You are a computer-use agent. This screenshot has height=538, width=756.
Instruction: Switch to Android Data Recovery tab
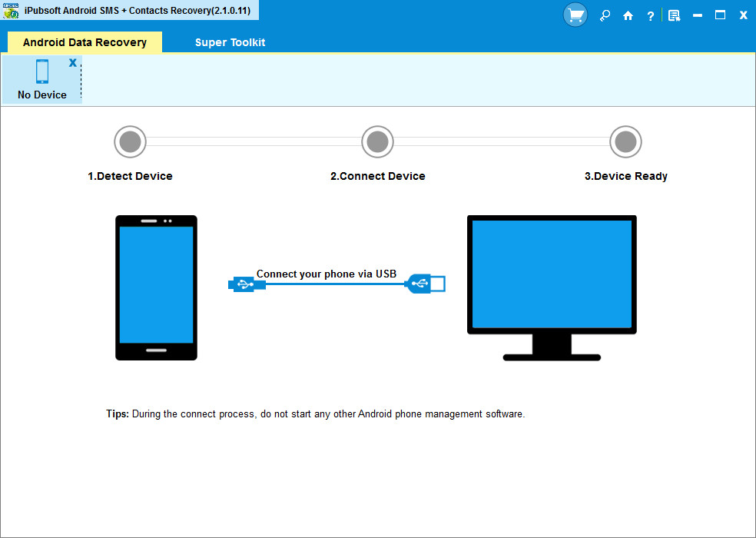coord(85,42)
